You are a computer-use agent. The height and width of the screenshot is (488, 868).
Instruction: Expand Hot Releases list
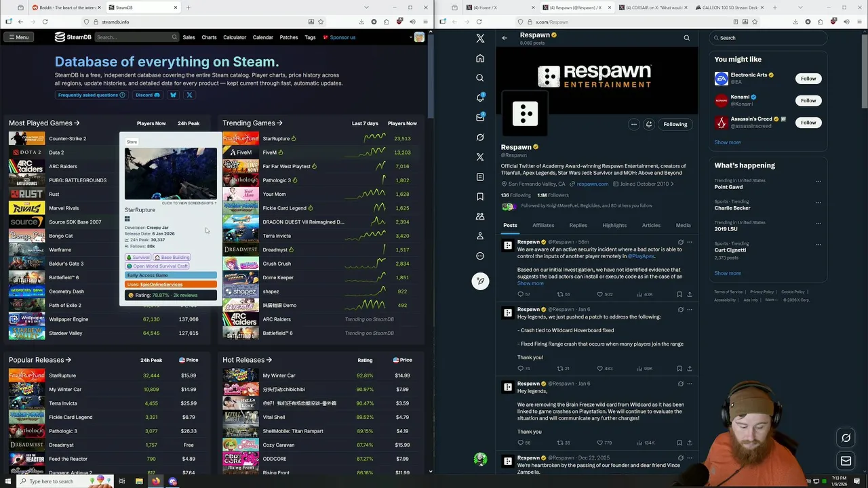click(247, 360)
